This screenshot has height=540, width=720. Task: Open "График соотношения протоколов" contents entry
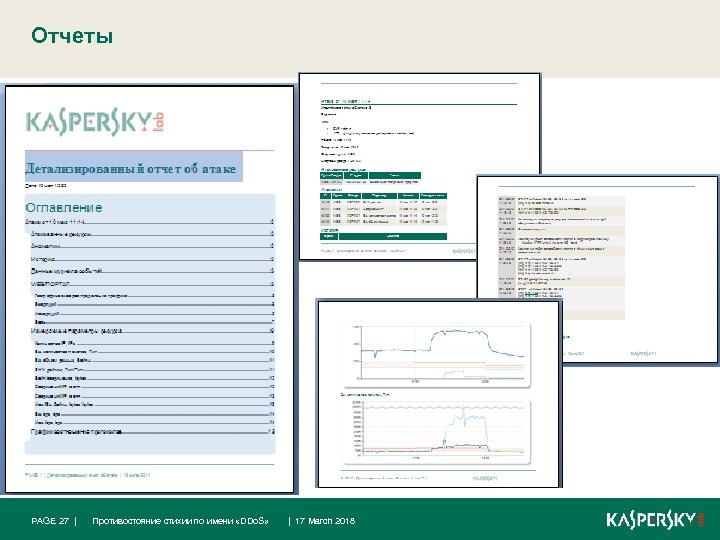[x=152, y=432]
